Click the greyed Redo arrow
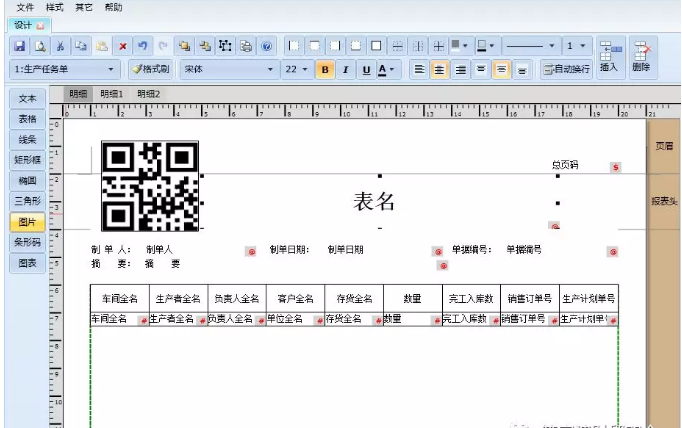682x428 pixels. pyautogui.click(x=163, y=46)
